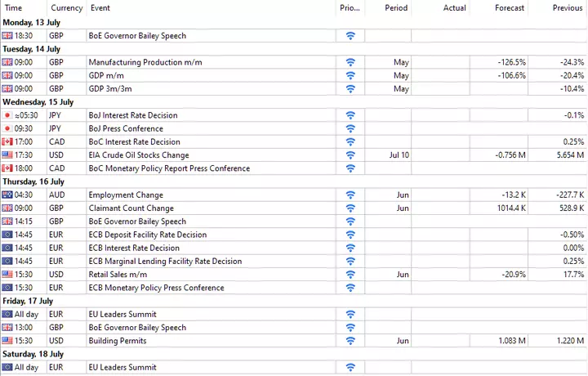
Task: Open the Manufacturing Production m/m event
Action: click(145, 62)
